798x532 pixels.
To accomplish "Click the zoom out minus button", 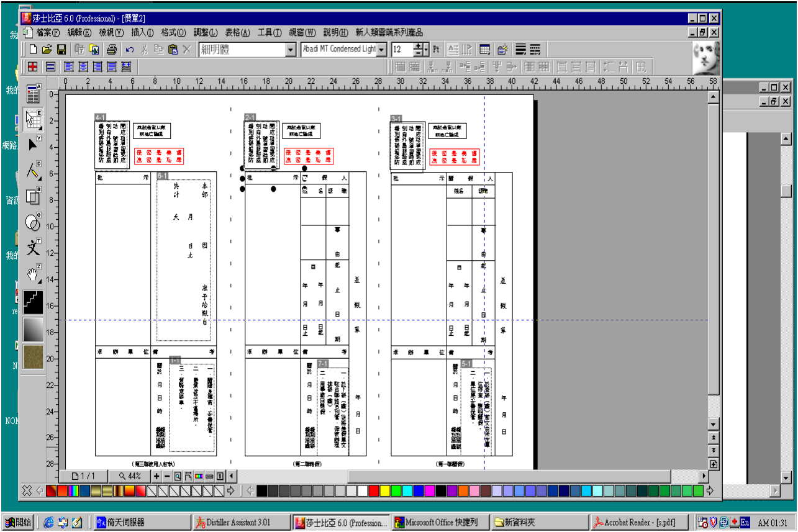I will point(167,476).
